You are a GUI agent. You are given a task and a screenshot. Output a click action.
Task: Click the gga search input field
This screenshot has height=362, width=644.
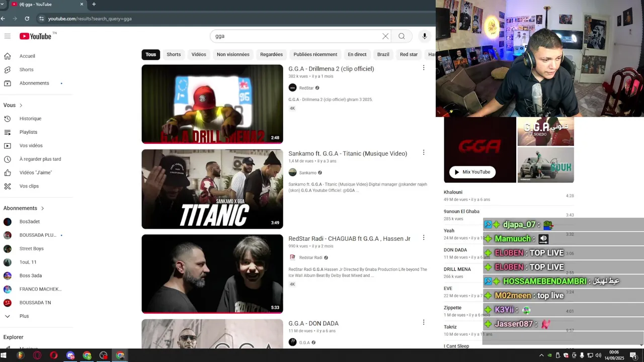(x=297, y=36)
